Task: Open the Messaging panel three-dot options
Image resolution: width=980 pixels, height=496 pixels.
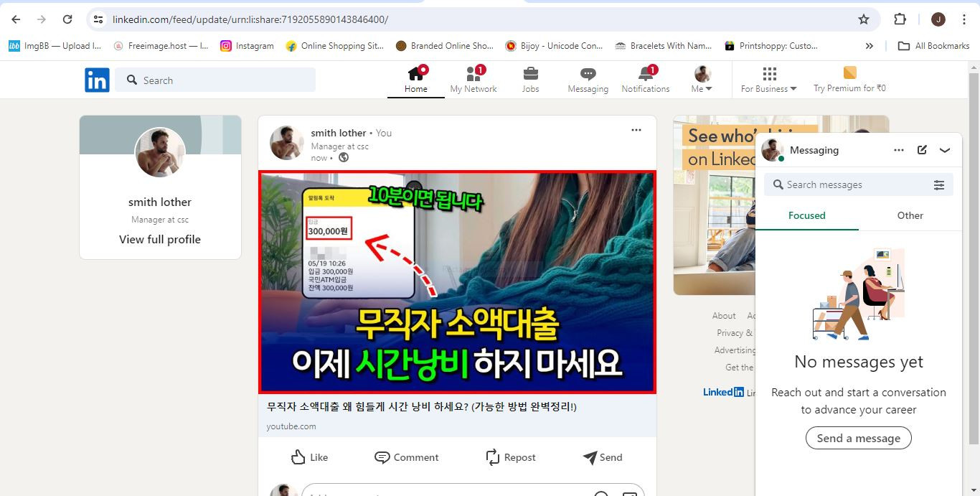Action: 899,150
